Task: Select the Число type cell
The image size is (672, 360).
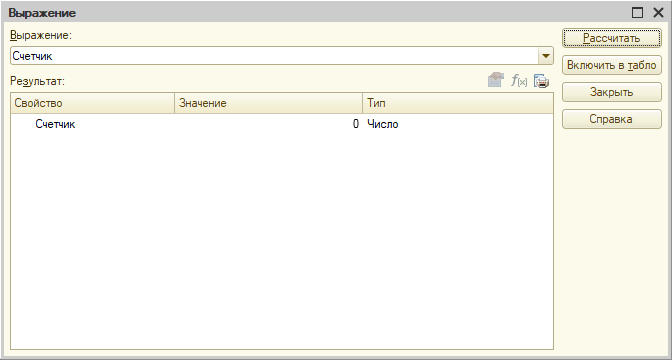Action: click(458, 124)
